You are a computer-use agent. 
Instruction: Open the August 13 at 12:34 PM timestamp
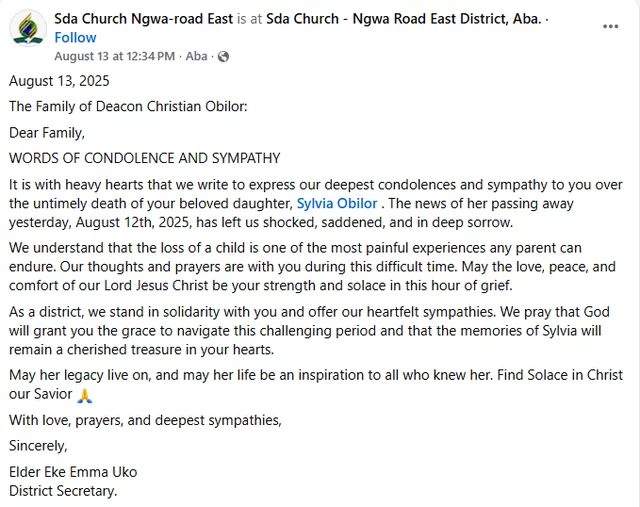pos(114,56)
